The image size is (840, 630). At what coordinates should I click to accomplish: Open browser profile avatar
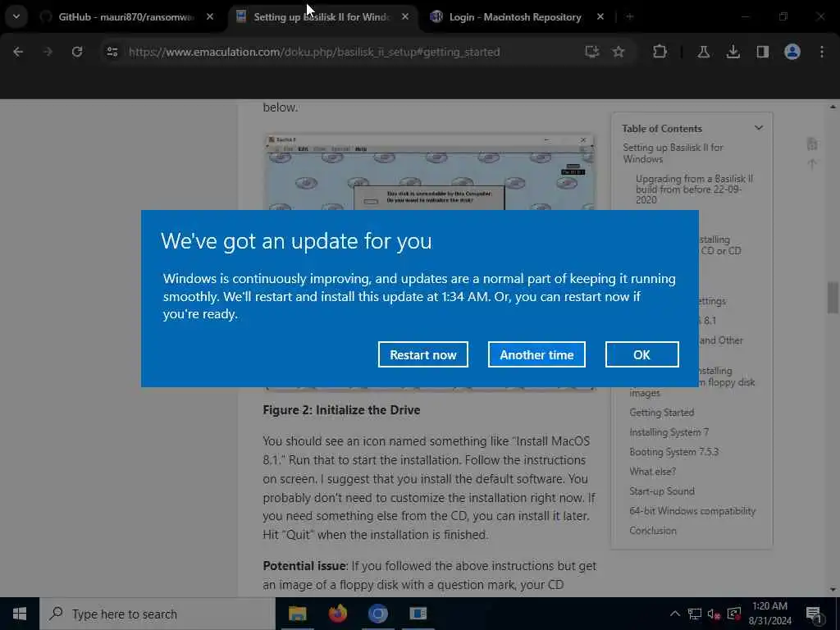792,52
